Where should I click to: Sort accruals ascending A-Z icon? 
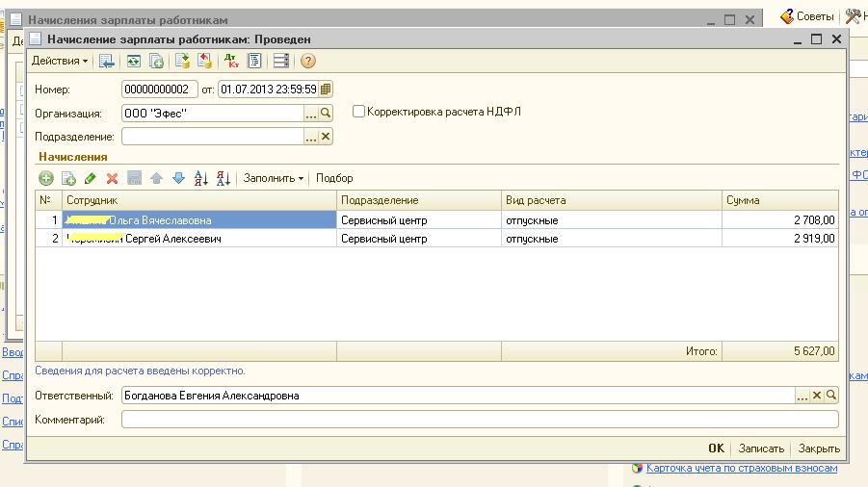pyautogui.click(x=201, y=178)
